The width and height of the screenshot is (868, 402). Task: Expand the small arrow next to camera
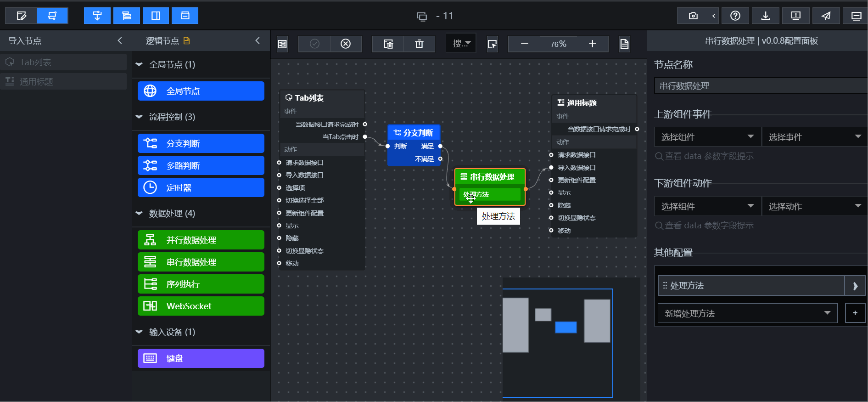714,16
